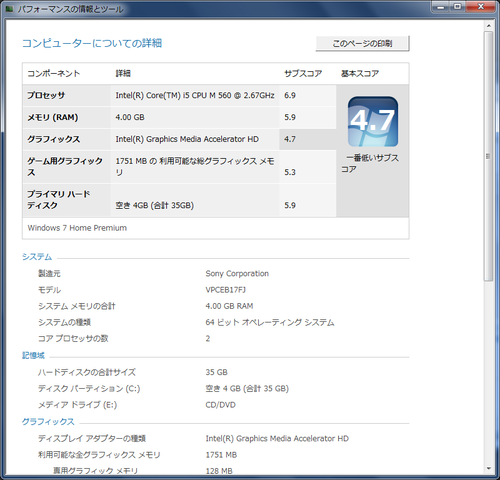Click the window title bar app icon
Viewport: 500px width, 480px height.
click(9, 9)
